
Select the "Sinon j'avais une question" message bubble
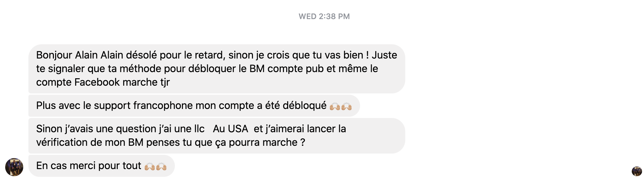click(x=217, y=136)
